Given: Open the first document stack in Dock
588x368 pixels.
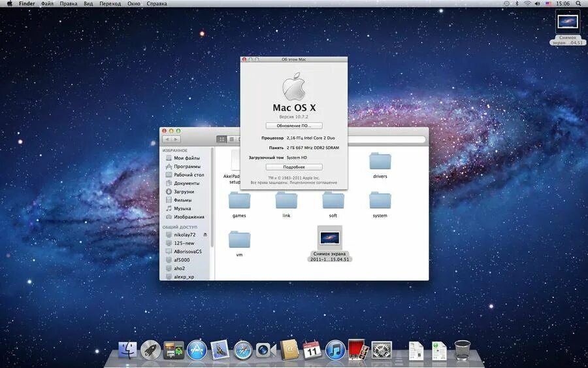Looking at the screenshot, I should 416,351.
